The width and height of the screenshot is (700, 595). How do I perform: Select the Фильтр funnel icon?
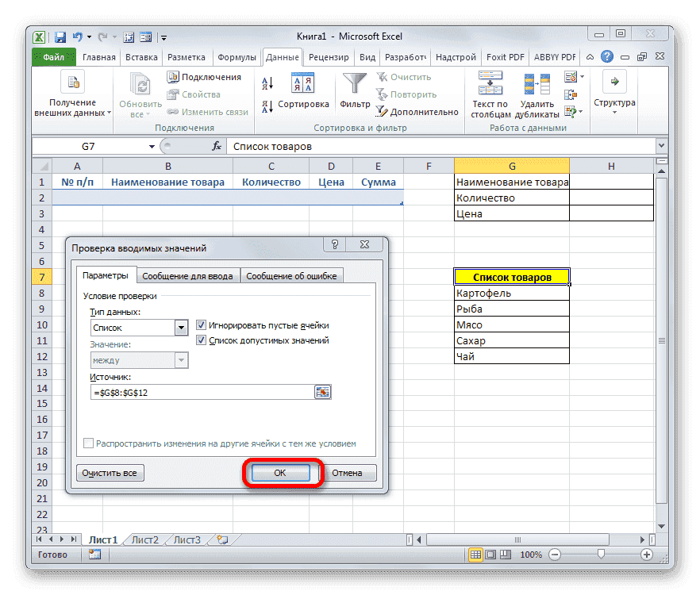pos(353,83)
